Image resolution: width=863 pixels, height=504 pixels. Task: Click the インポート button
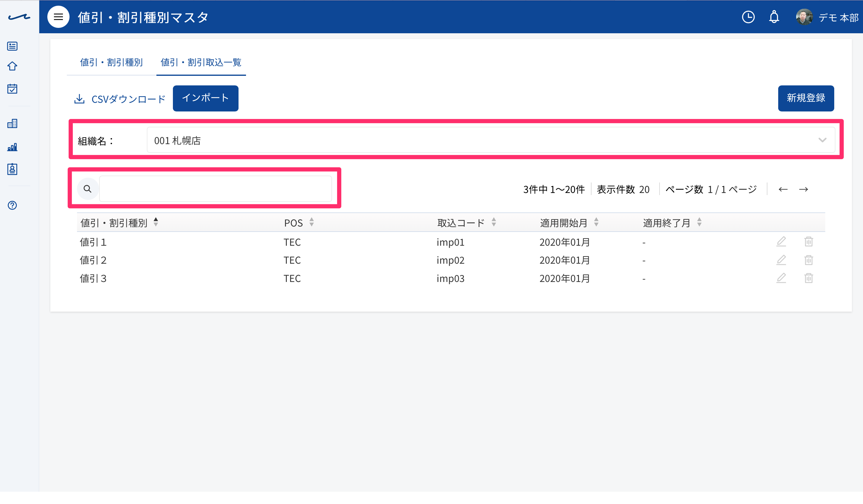point(206,98)
